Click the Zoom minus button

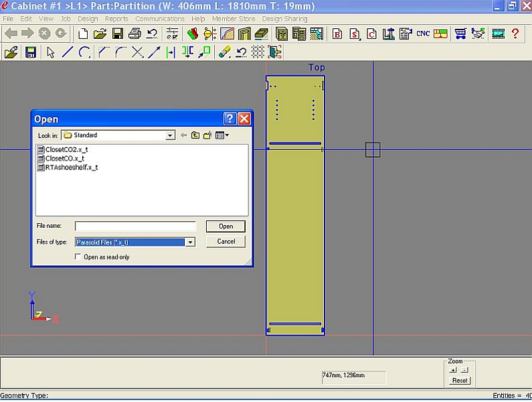[x=465, y=370]
